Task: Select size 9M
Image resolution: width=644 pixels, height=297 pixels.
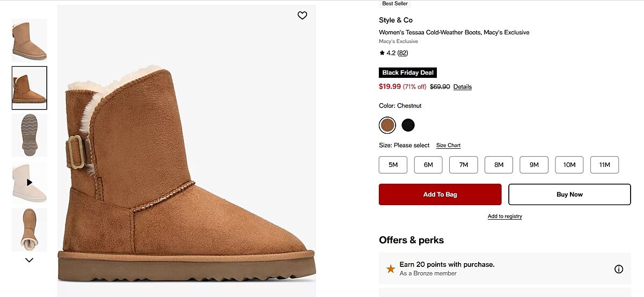Action: (534, 165)
